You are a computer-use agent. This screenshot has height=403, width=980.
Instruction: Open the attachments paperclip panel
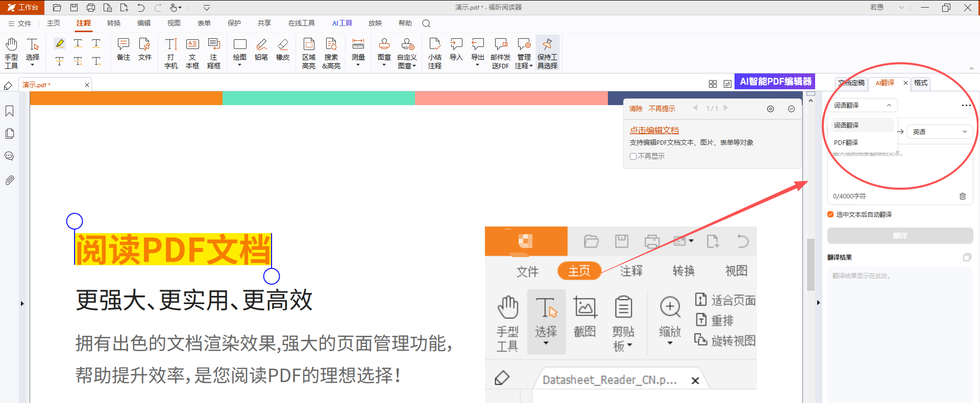pyautogui.click(x=10, y=180)
